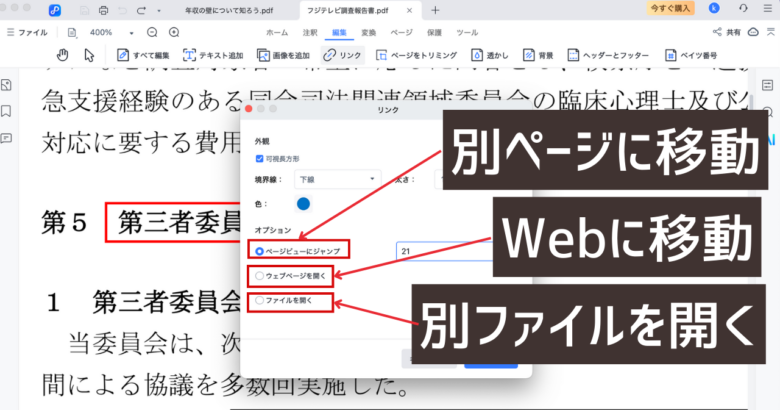Click テキスト追加 add text tool
Screen dimensions: 780x410
[214, 55]
